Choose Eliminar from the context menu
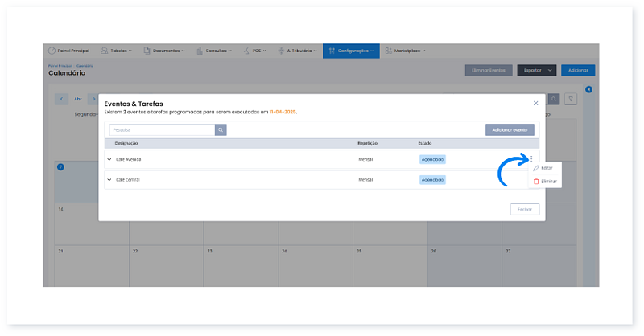 pyautogui.click(x=547, y=182)
